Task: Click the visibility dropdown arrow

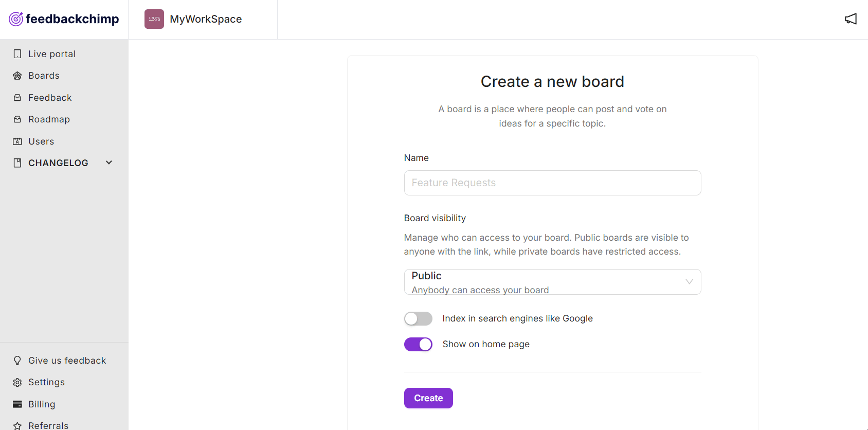Action: click(689, 281)
